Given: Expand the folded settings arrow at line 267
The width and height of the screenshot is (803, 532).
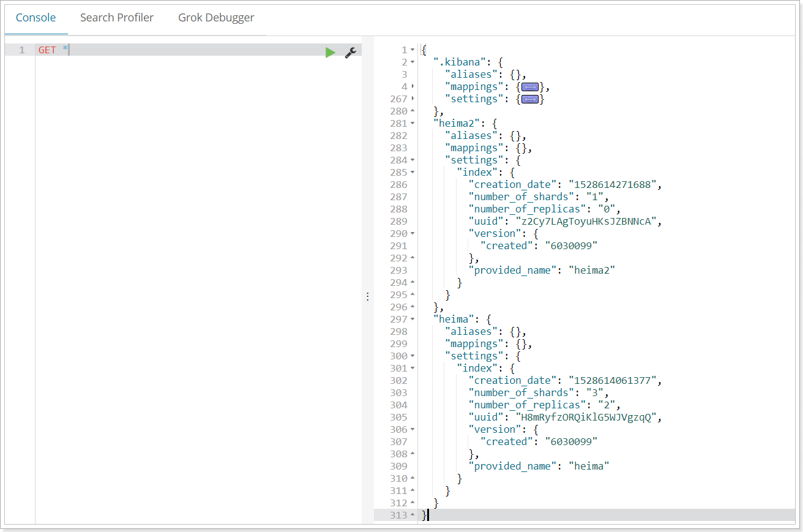Looking at the screenshot, I should [x=413, y=99].
